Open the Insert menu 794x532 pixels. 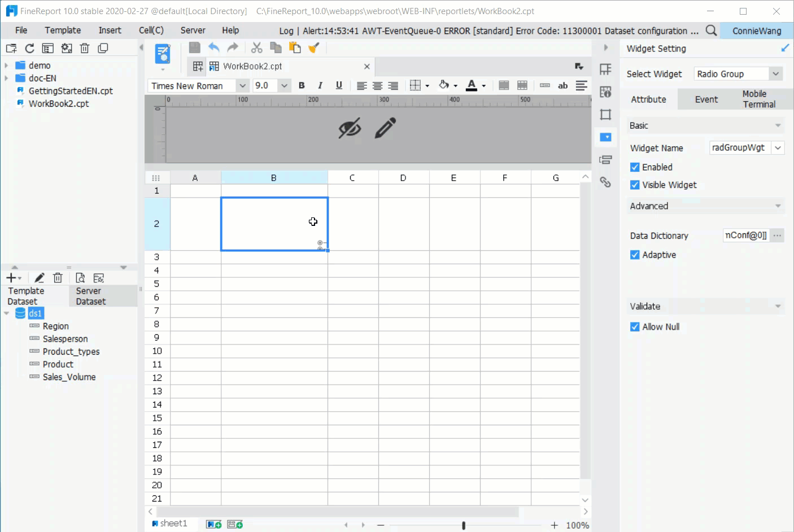click(110, 30)
